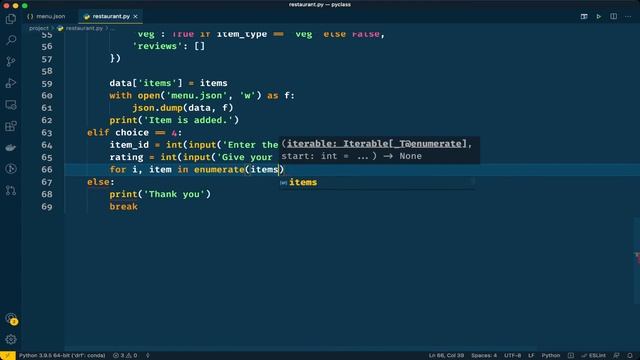Screen dimensions: 640x360
Task: Click "data['items'] = items" on line 59
Action: [x=168, y=83]
